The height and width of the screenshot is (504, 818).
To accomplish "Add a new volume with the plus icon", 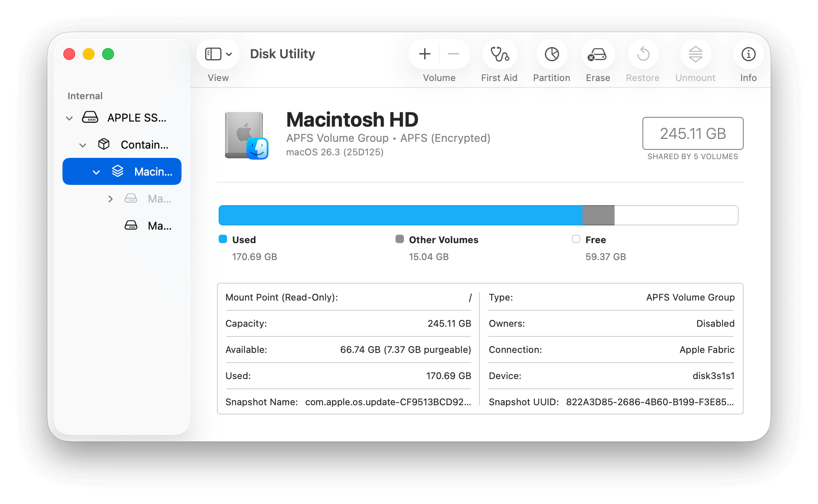I will 424,54.
